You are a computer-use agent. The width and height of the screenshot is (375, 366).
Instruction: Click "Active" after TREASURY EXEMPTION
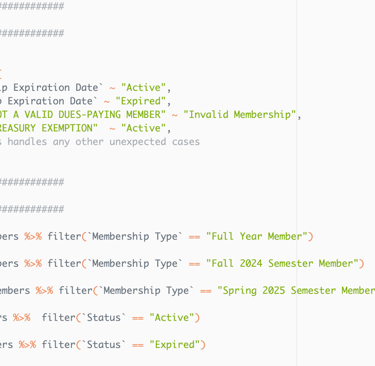tap(143, 128)
